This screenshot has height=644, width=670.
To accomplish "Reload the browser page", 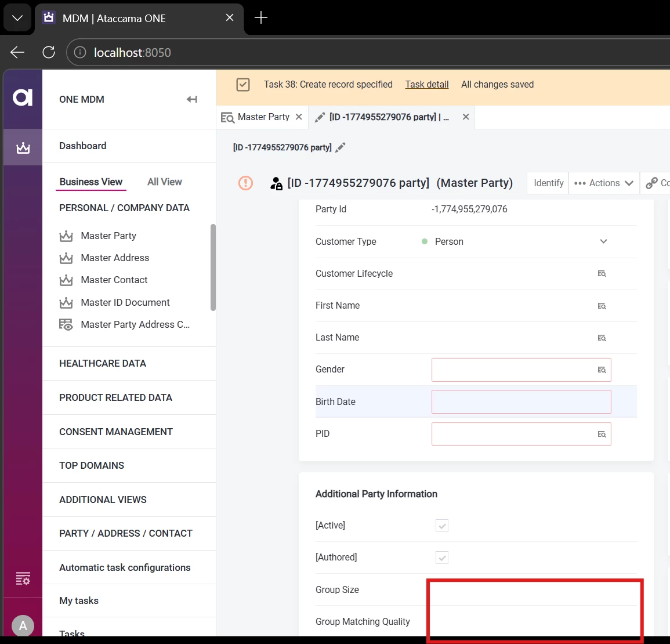I will pos(49,52).
